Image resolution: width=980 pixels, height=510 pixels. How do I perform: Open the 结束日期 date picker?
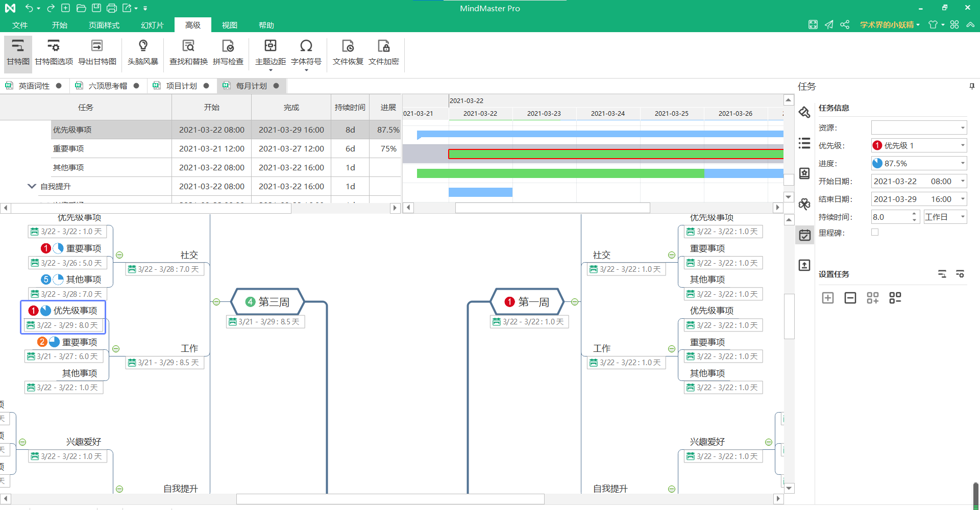tap(919, 199)
